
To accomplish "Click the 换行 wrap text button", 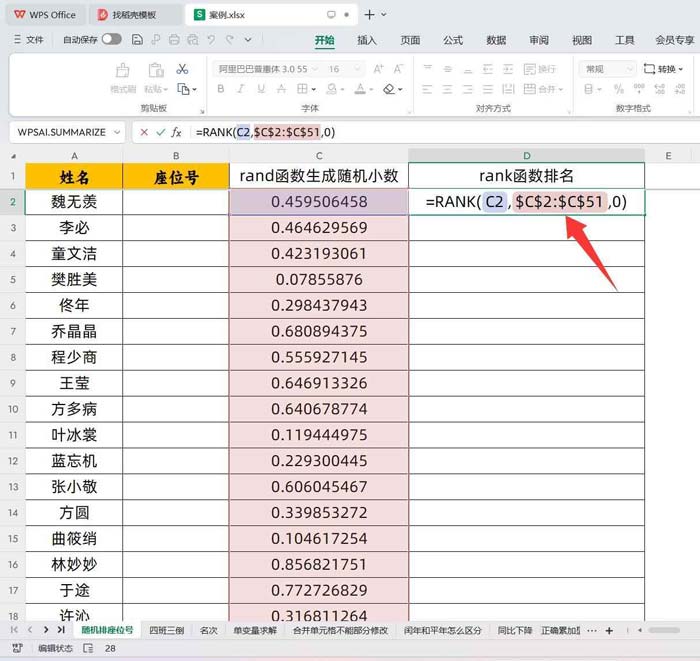I will pos(540,69).
